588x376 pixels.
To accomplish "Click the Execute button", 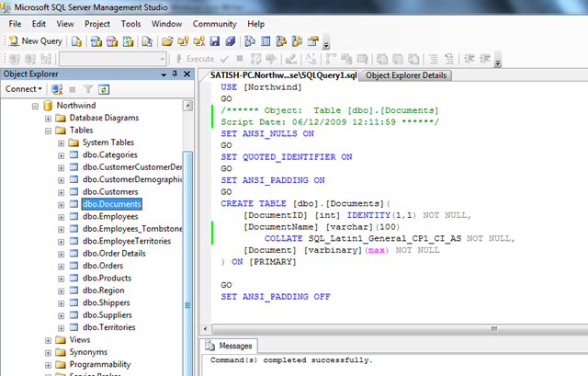I will tap(196, 59).
